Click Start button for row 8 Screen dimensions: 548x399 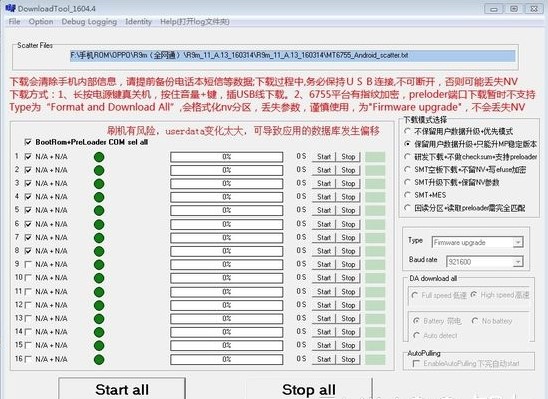(x=324, y=251)
